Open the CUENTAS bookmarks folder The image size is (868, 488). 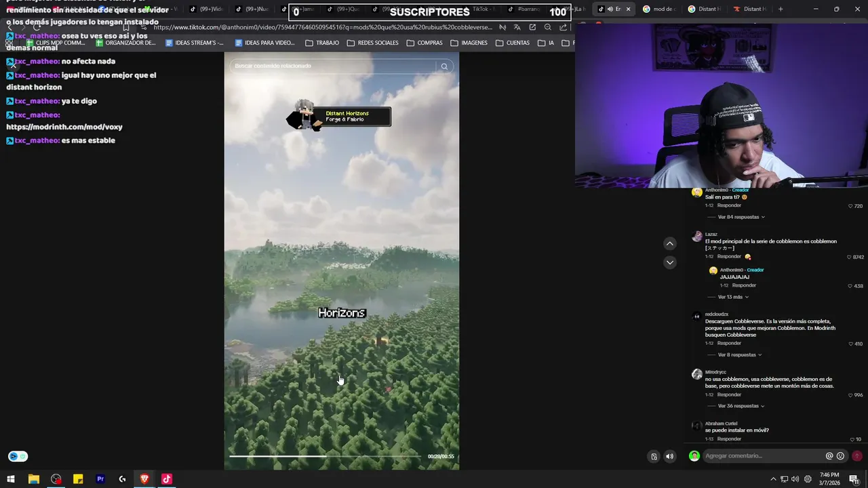pyautogui.click(x=513, y=43)
